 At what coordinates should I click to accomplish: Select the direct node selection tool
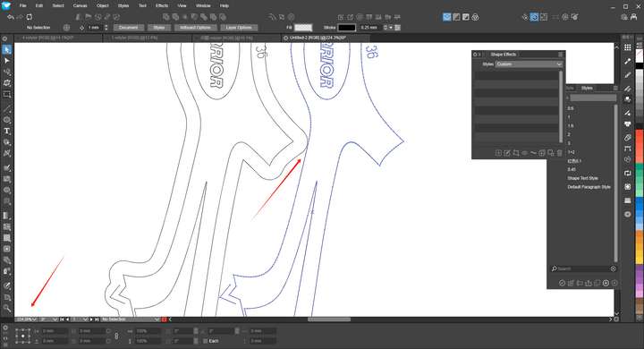coord(6,61)
